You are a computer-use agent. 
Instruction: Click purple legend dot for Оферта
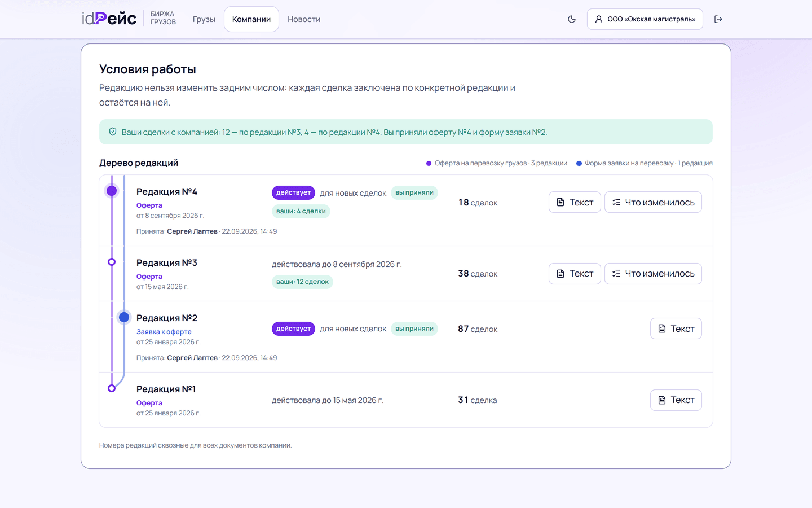coord(429,163)
